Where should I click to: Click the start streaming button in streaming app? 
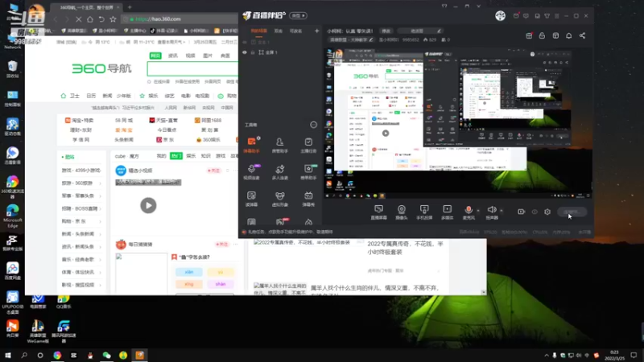572,212
